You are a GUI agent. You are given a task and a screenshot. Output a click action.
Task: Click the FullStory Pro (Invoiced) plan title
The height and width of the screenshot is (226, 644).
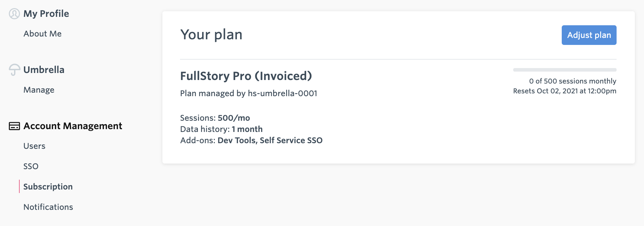[x=246, y=76]
